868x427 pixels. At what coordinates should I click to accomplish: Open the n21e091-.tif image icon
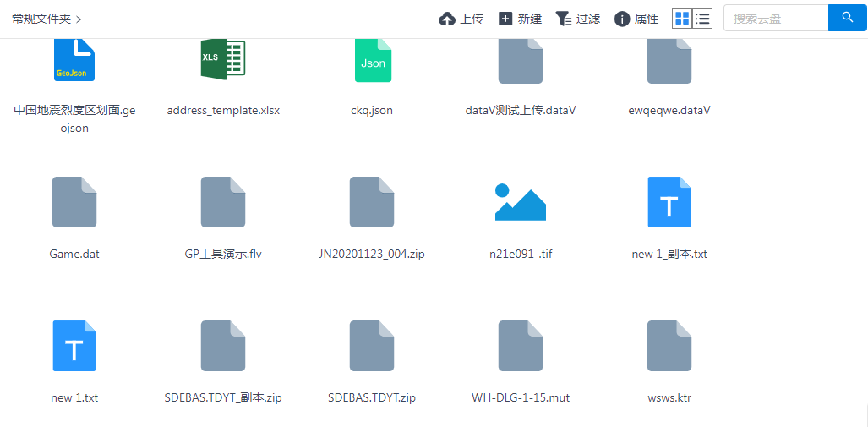click(x=521, y=202)
